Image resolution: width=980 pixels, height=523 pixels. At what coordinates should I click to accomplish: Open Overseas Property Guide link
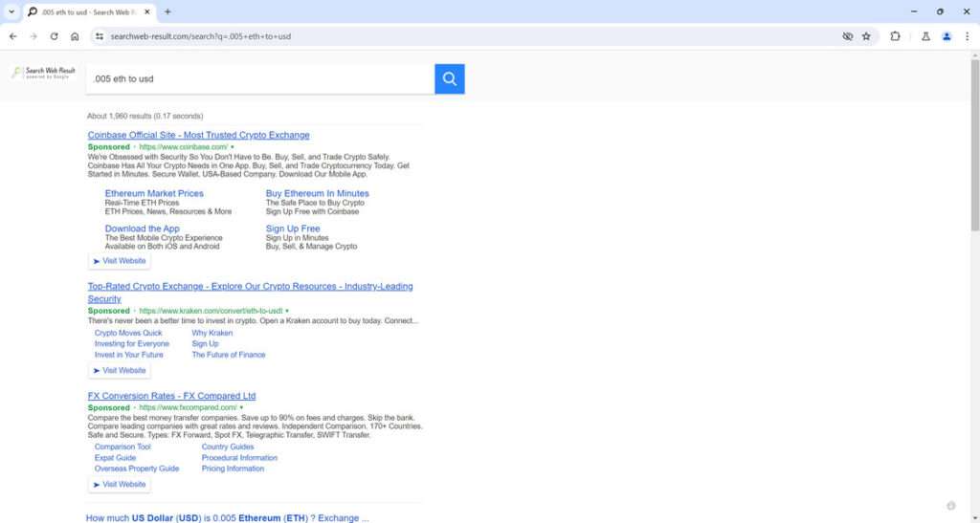(x=137, y=469)
